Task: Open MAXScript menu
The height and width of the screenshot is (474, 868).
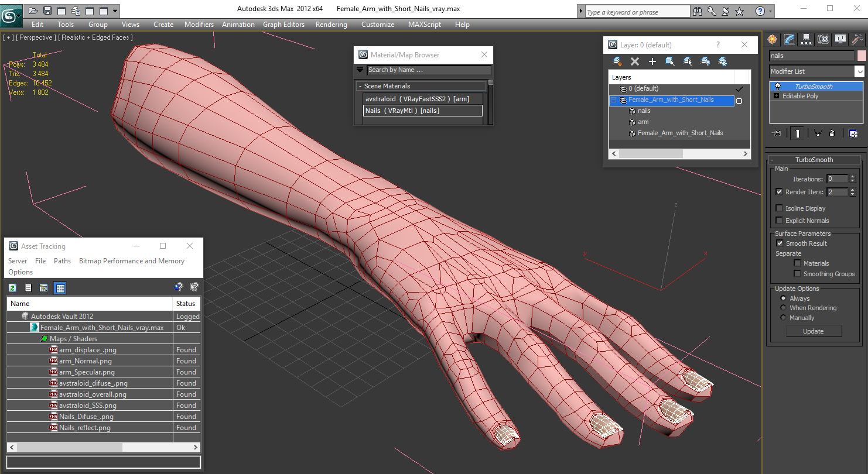Action: pyautogui.click(x=425, y=25)
